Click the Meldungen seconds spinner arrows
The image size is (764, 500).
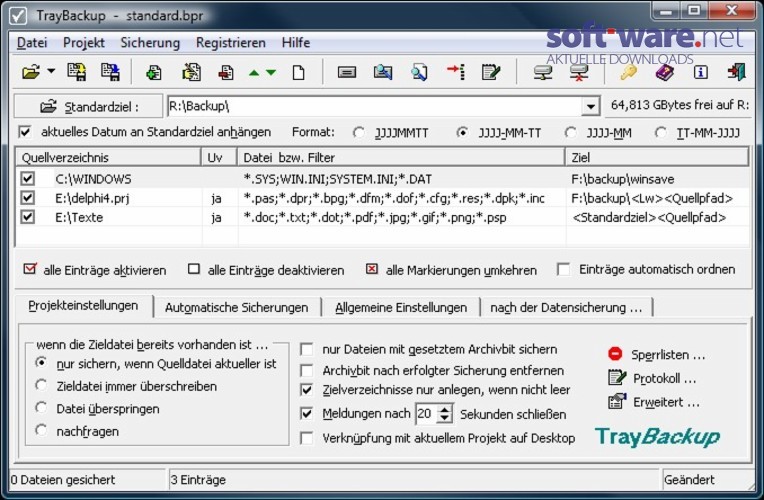444,414
